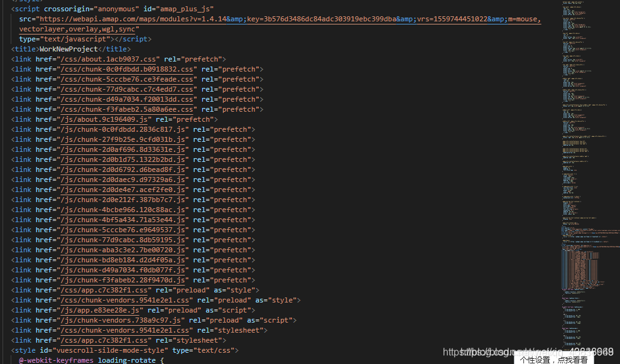
Task: Click the /js/chunk-27f9b25e.9cfd031b.js link
Action: [x=122, y=139]
